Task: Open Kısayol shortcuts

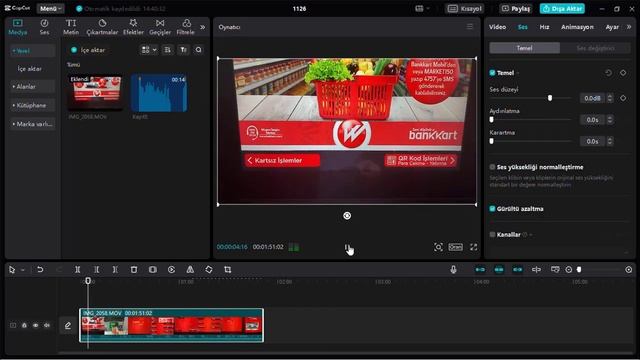Action: click(x=465, y=9)
